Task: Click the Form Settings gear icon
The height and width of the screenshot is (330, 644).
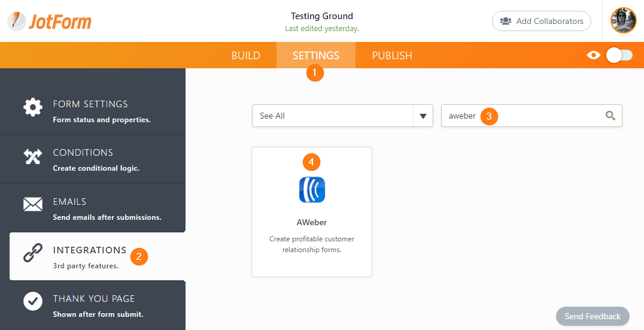Action: (33, 107)
